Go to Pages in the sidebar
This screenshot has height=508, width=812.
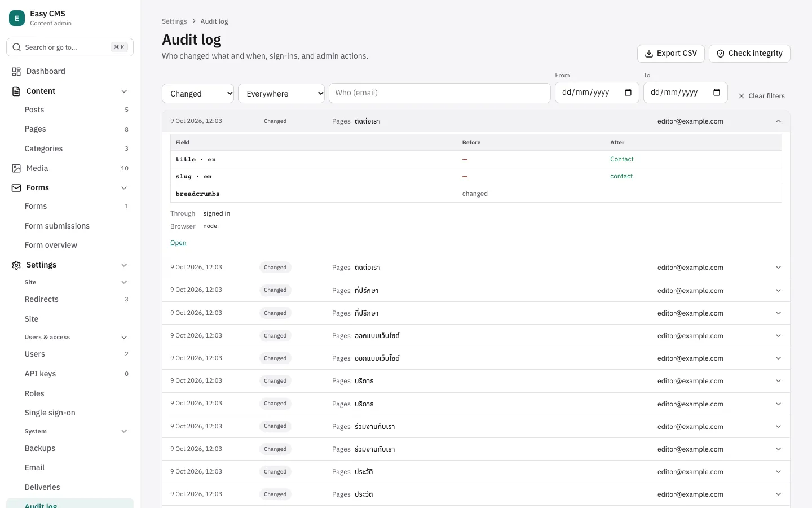click(x=70, y=129)
